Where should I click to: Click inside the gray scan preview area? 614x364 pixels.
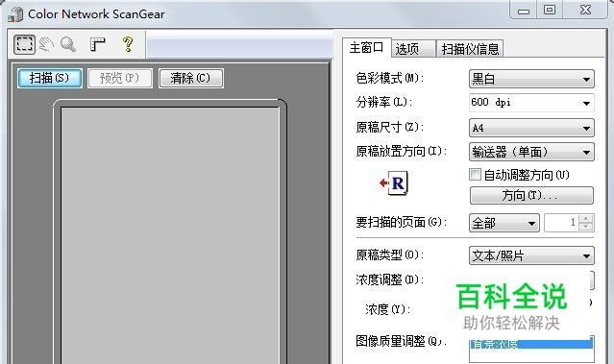tap(170, 235)
